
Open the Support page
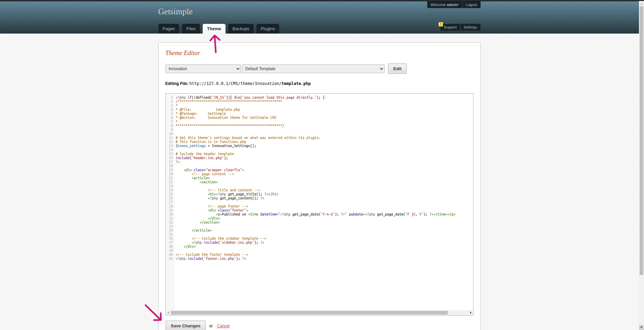450,27
